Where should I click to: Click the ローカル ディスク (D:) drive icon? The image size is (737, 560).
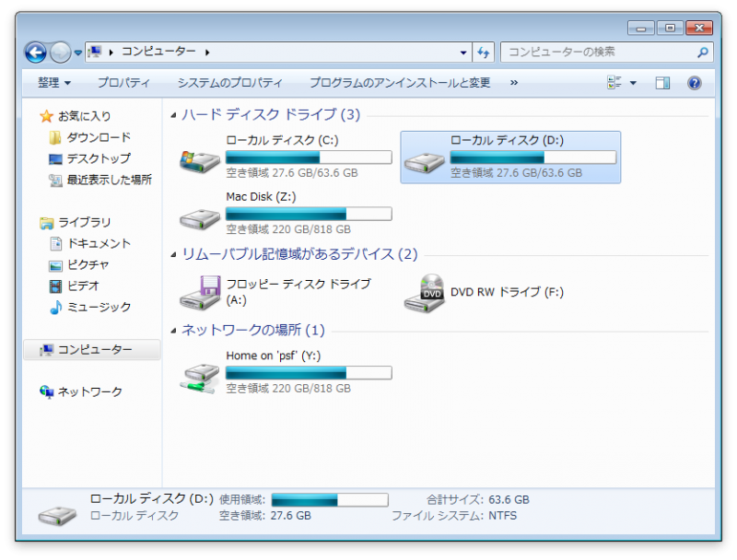425,162
